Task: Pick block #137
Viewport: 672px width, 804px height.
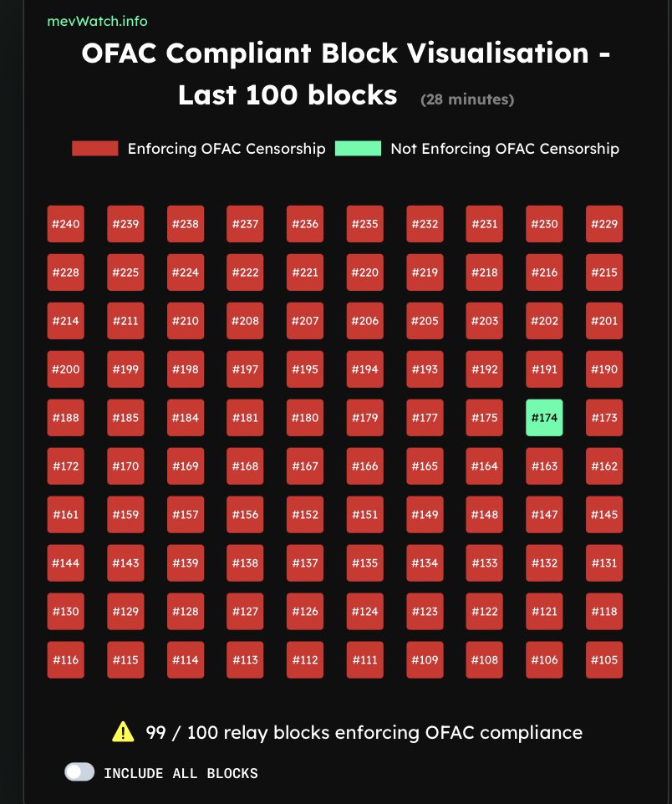Action: coord(305,563)
